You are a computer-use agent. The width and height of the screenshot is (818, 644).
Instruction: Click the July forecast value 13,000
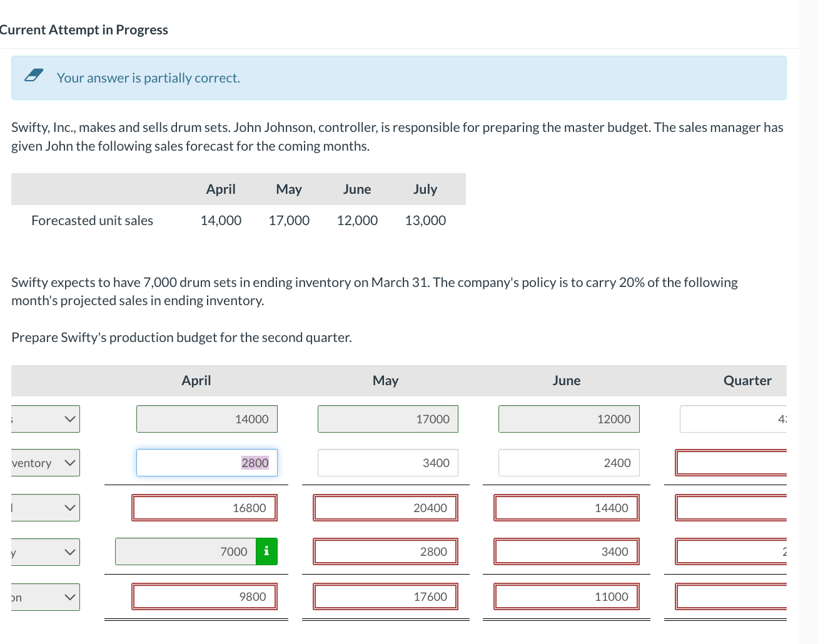pos(425,221)
